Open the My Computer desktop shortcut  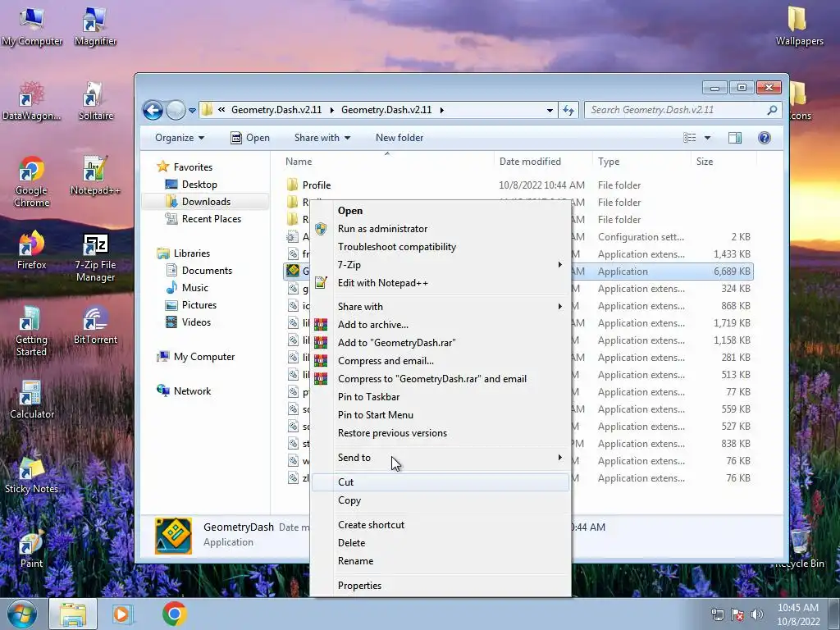pyautogui.click(x=32, y=27)
